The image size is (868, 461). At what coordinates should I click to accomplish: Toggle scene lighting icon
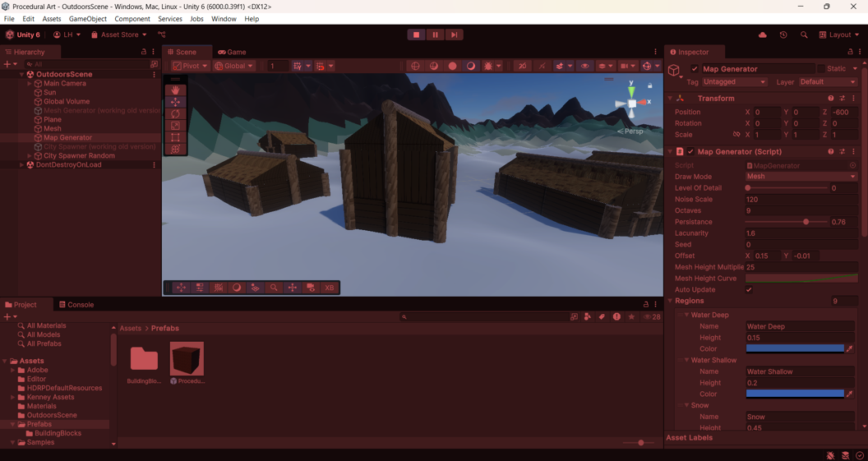[542, 66]
